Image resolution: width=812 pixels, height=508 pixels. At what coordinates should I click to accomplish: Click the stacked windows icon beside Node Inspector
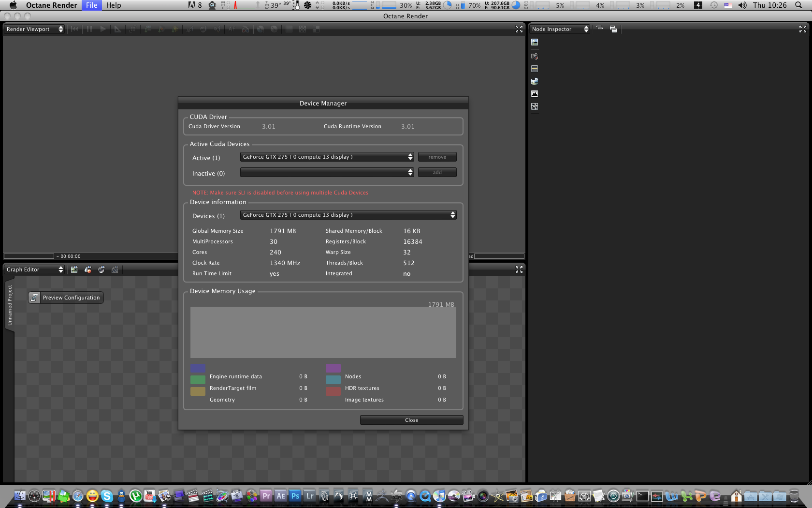(613, 29)
